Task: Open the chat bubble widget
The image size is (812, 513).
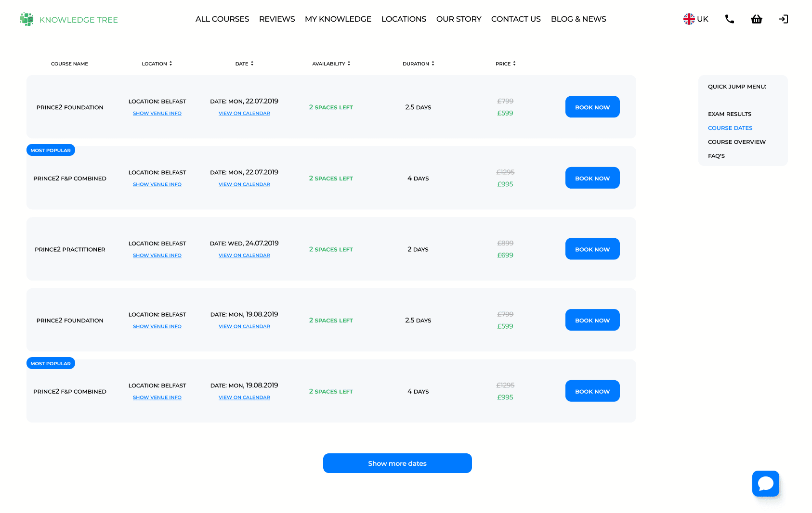Action: click(766, 484)
